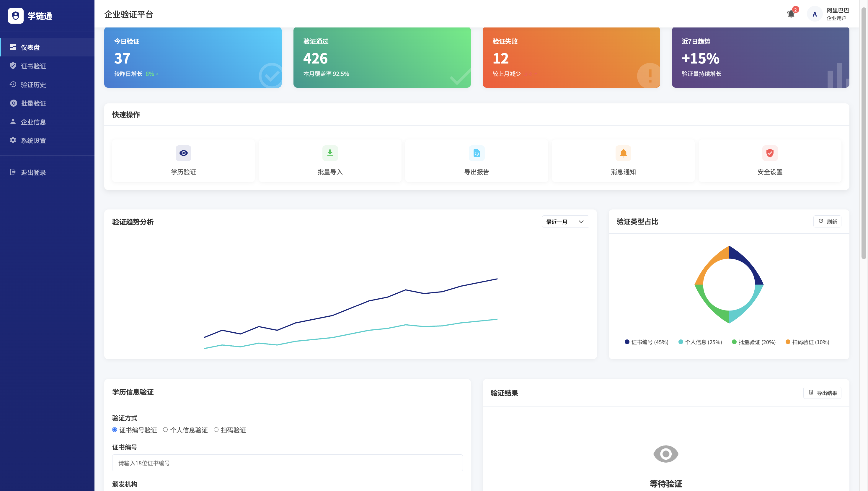The image size is (868, 491).
Task: Click the 验证通过 value 426
Action: click(x=315, y=58)
